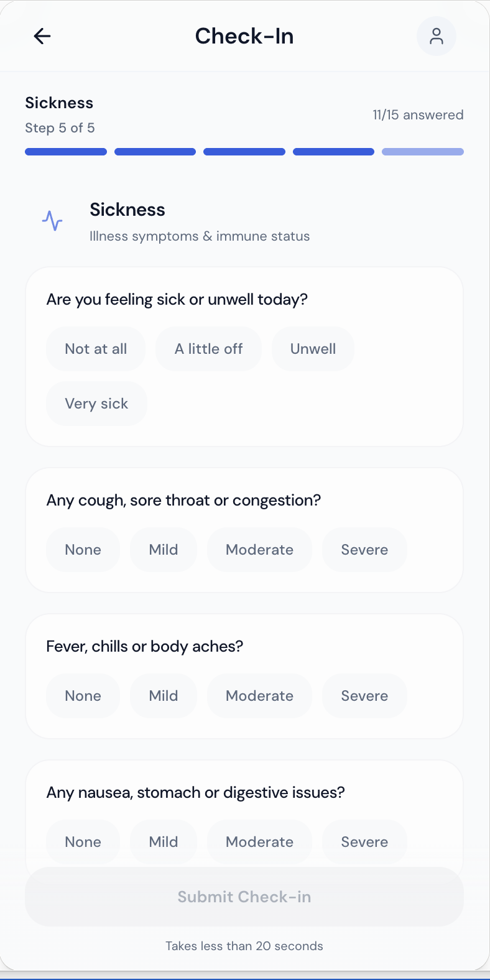
Task: Choose 'Moderate' for cough or congestion
Action: tap(259, 550)
